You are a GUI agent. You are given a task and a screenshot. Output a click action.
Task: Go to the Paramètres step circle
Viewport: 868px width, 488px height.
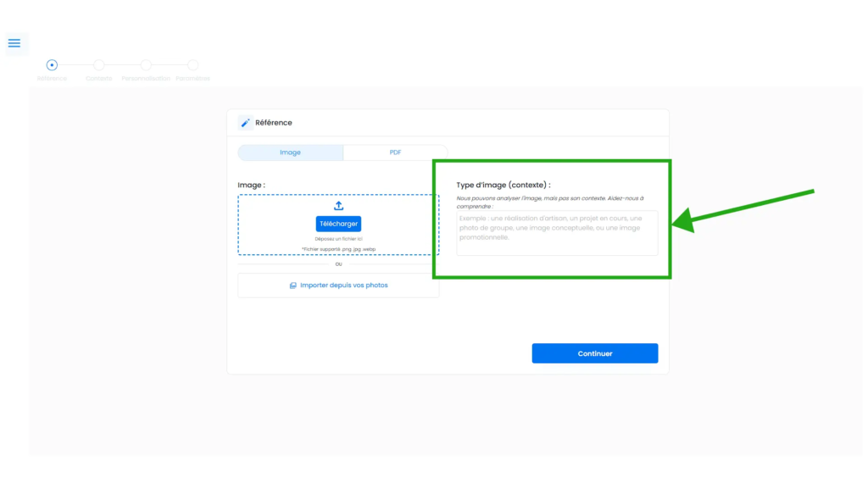(x=192, y=65)
